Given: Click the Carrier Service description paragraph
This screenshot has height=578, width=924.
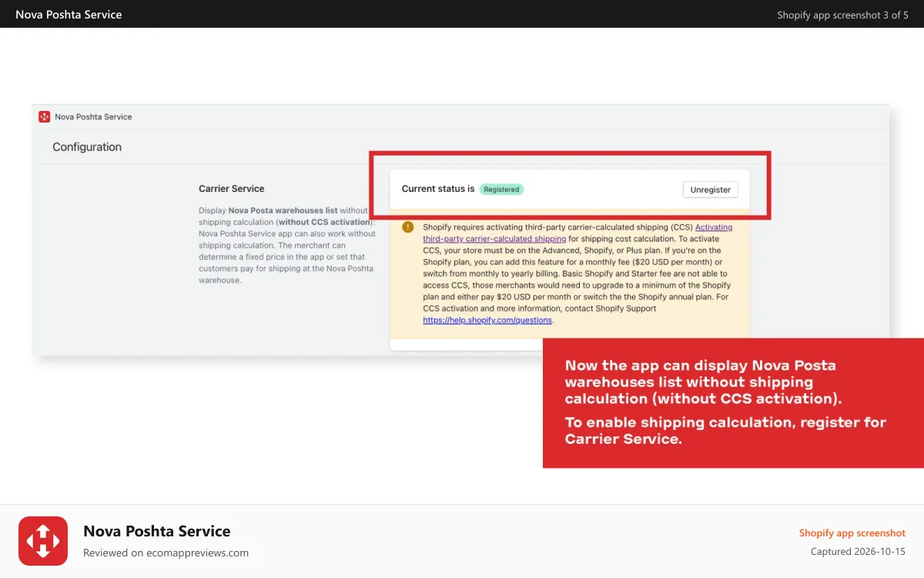Looking at the screenshot, I should (x=287, y=246).
